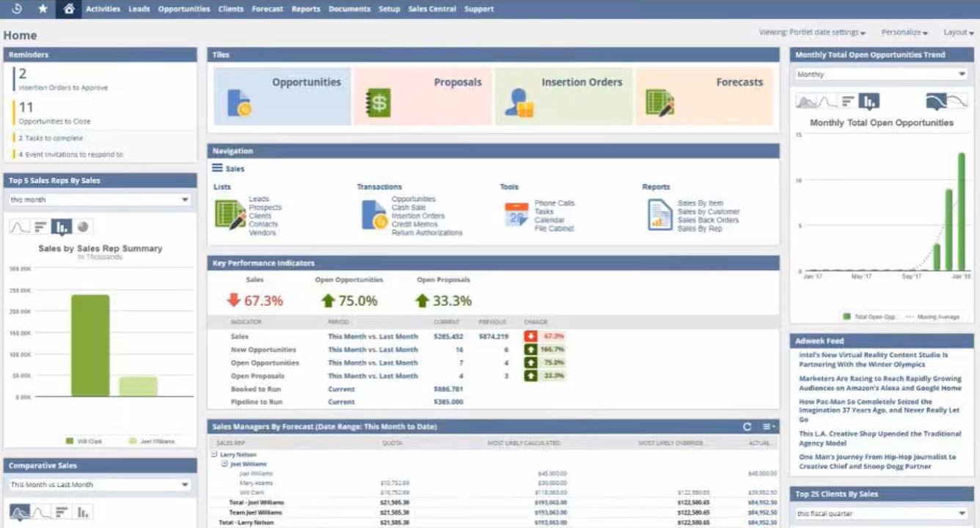
Task: Open the star shortcuts icon
Action: pyautogui.click(x=43, y=10)
